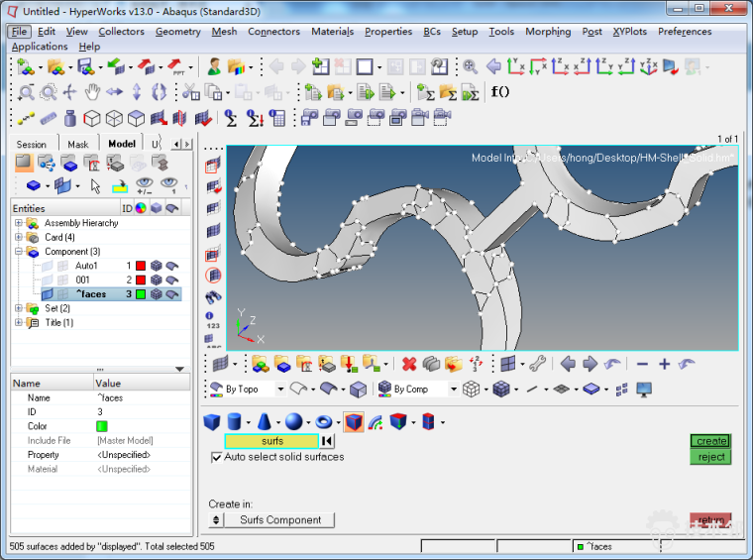Click the yellow surfs selector field
This screenshot has height=560, width=753.
pyautogui.click(x=271, y=441)
